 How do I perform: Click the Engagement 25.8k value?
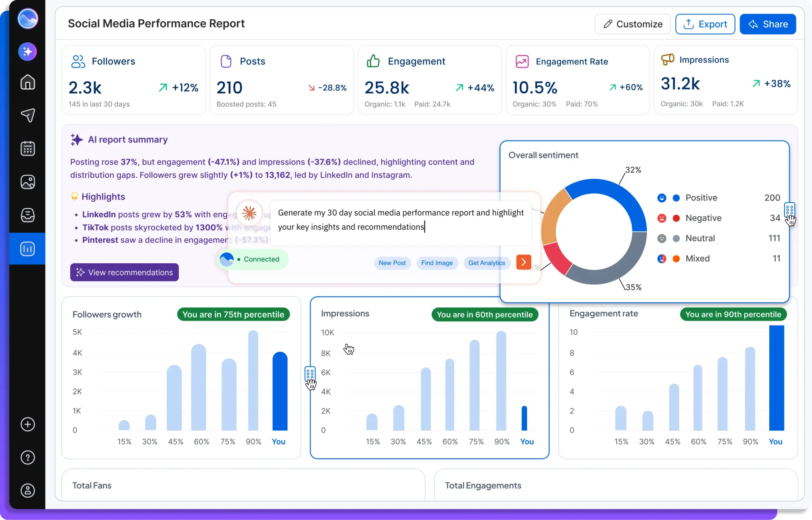(x=387, y=88)
